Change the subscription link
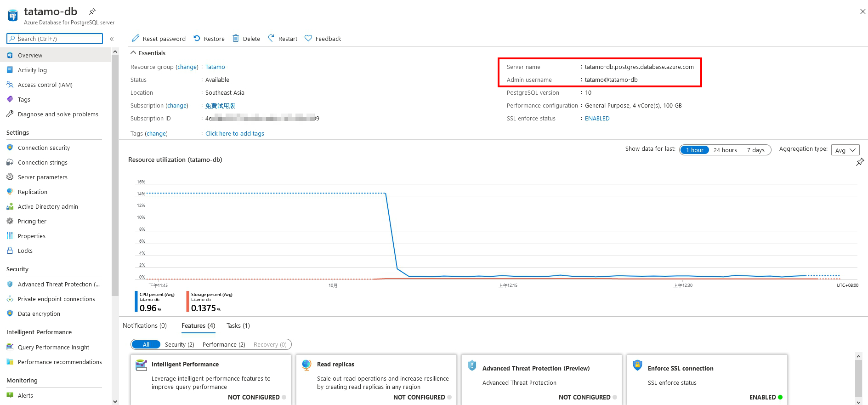868x405 pixels. coord(177,105)
